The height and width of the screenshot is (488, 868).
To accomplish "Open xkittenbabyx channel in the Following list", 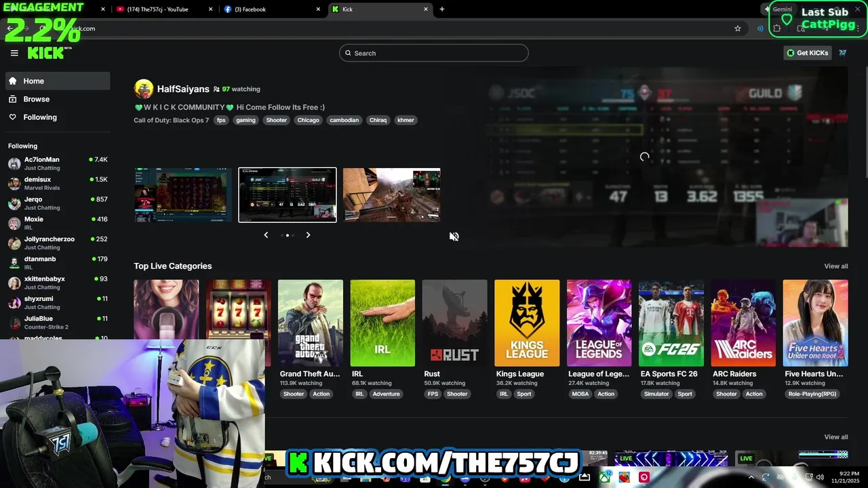I will pyautogui.click(x=58, y=283).
